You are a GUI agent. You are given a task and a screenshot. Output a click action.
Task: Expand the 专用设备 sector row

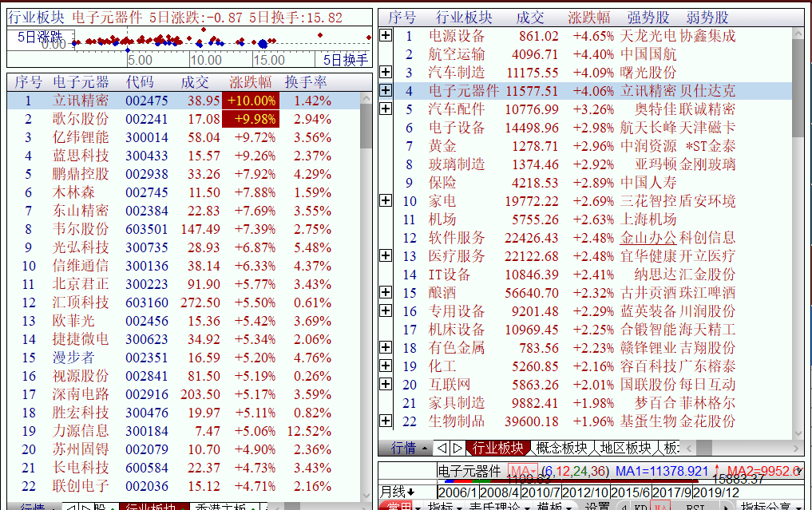[386, 310]
